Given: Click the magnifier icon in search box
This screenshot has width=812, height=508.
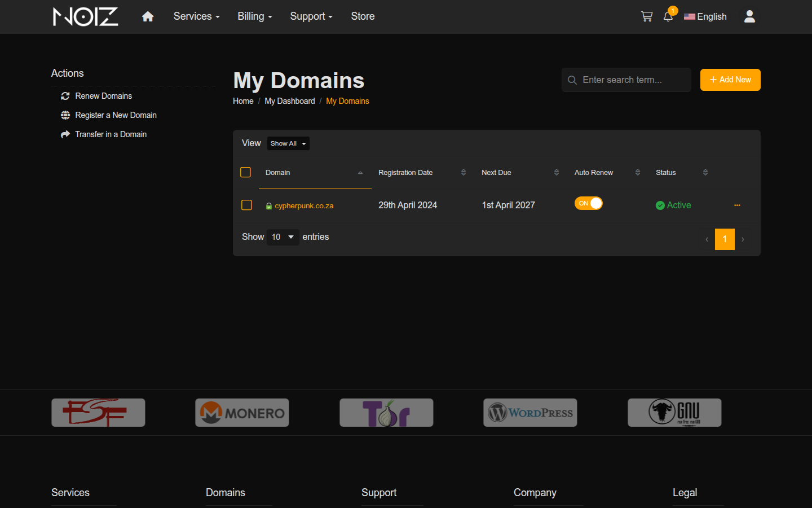Looking at the screenshot, I should tap(572, 80).
